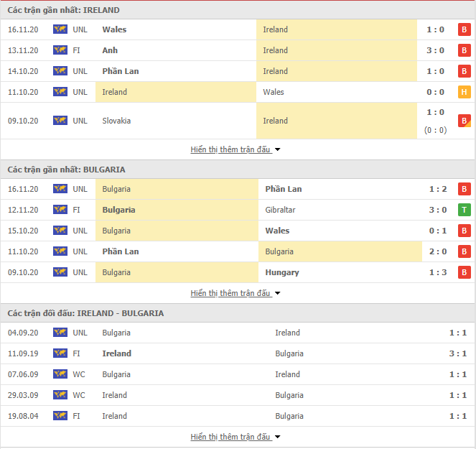Image resolution: width=476 pixels, height=449 pixels.
Task: Click the world flag icon on 07.06.09 WC row
Action: click(x=60, y=374)
